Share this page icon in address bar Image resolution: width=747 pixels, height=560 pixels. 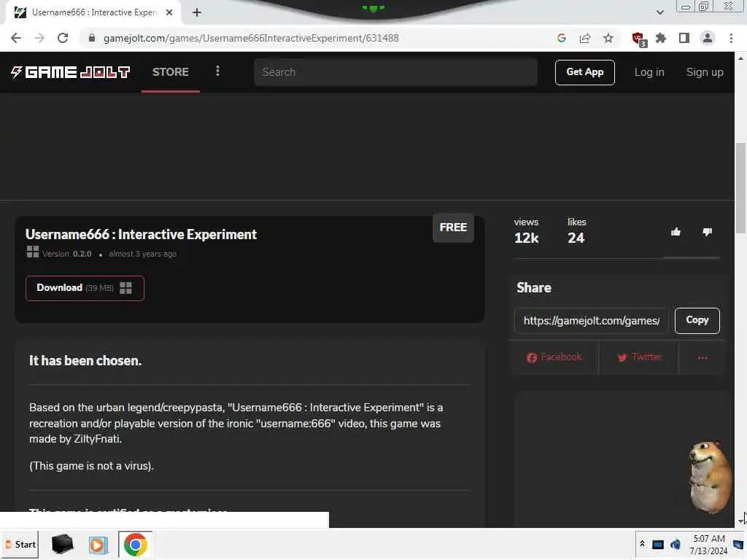click(x=585, y=38)
